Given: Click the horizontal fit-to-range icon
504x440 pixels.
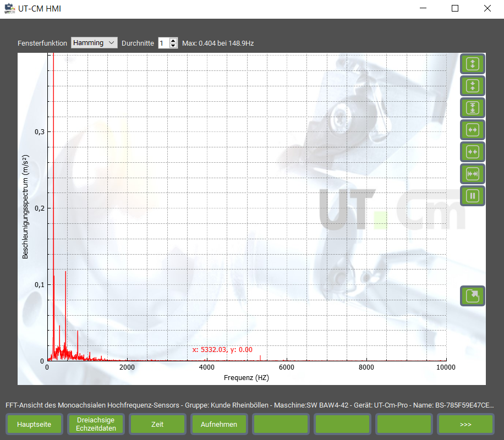Looking at the screenshot, I should 473,174.
